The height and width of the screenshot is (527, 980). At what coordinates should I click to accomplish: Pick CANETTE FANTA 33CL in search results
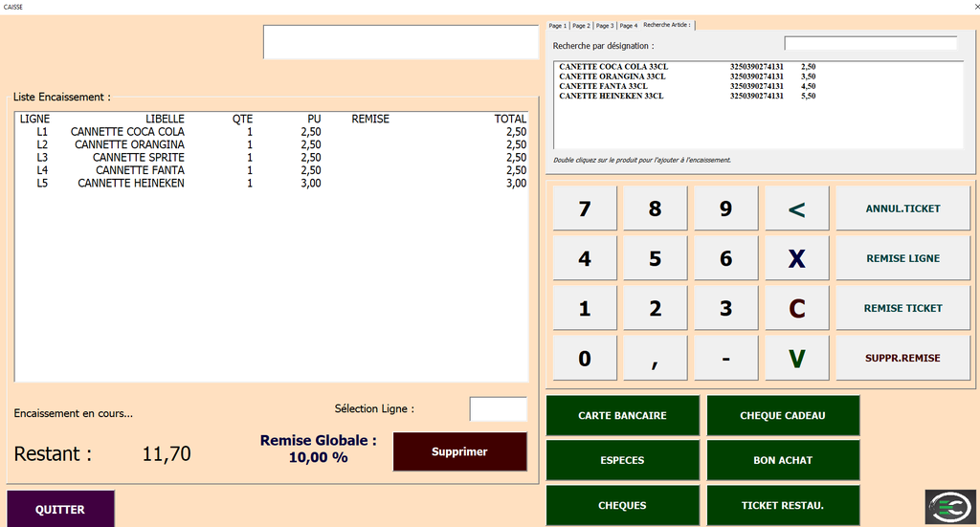pos(758,86)
